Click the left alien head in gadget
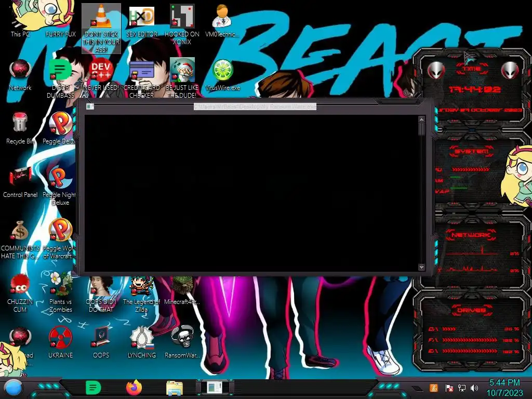This screenshot has width=532, height=399. coord(436,71)
